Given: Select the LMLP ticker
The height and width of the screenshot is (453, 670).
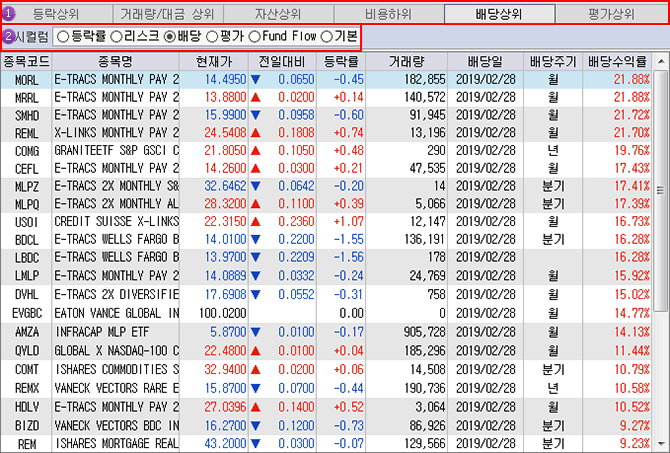Looking at the screenshot, I should coord(26,276).
